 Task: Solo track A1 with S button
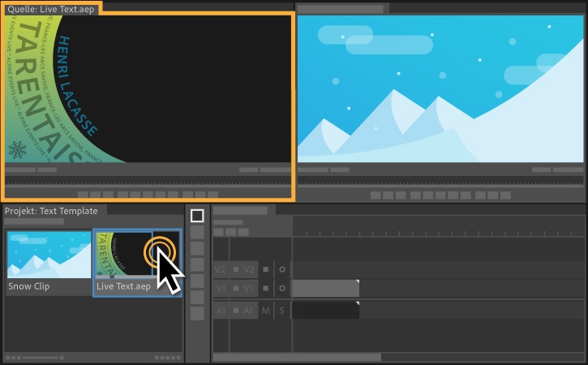[281, 311]
